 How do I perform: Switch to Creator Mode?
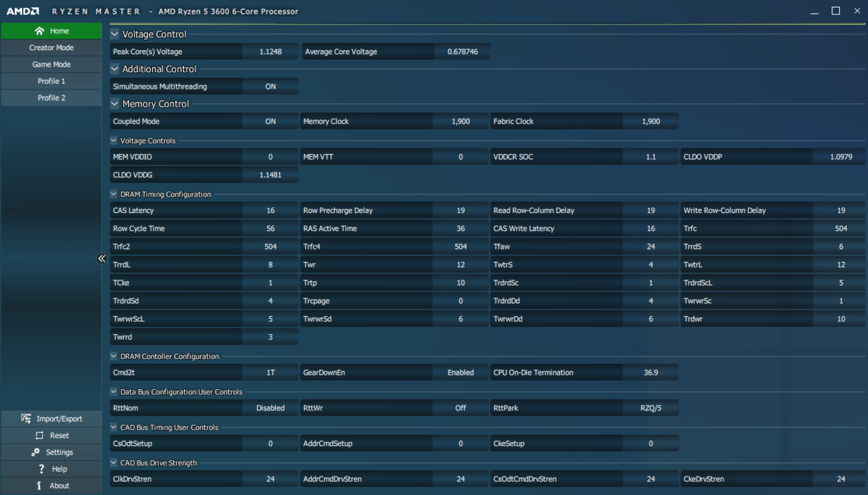(52, 48)
